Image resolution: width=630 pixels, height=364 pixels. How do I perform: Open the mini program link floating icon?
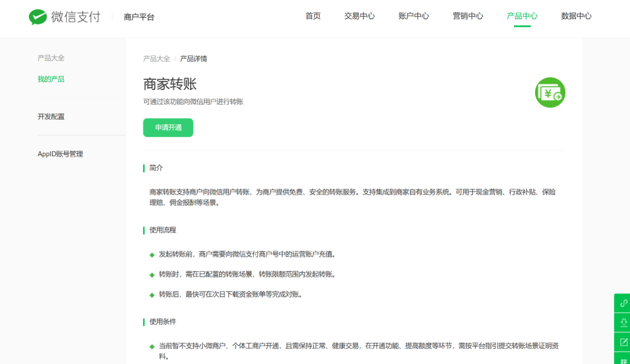(623, 303)
